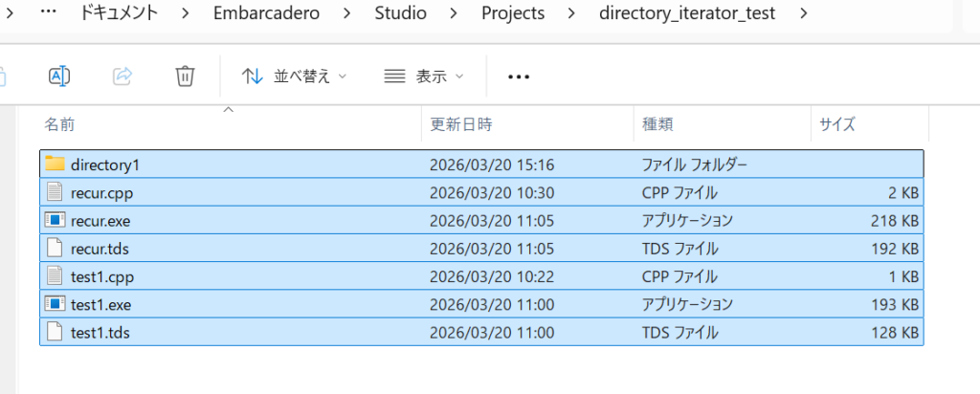The height and width of the screenshot is (394, 980).
Task: Open the 並べ替え sort dropdown
Action: pyautogui.click(x=294, y=77)
